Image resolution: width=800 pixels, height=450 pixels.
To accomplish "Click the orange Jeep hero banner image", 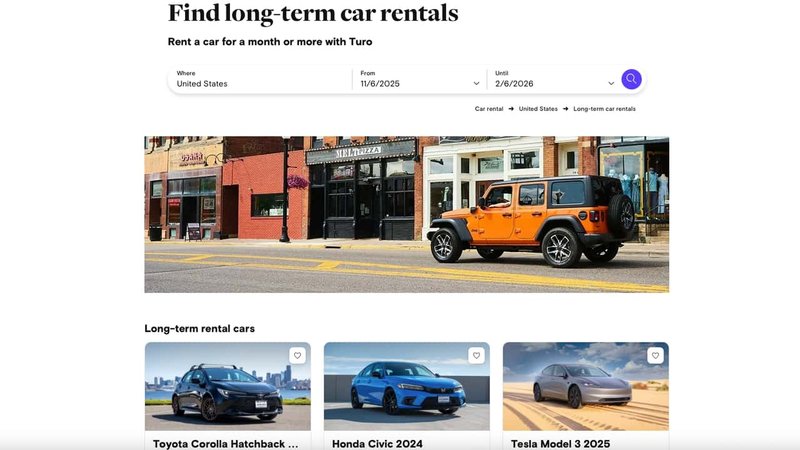I will [407, 214].
